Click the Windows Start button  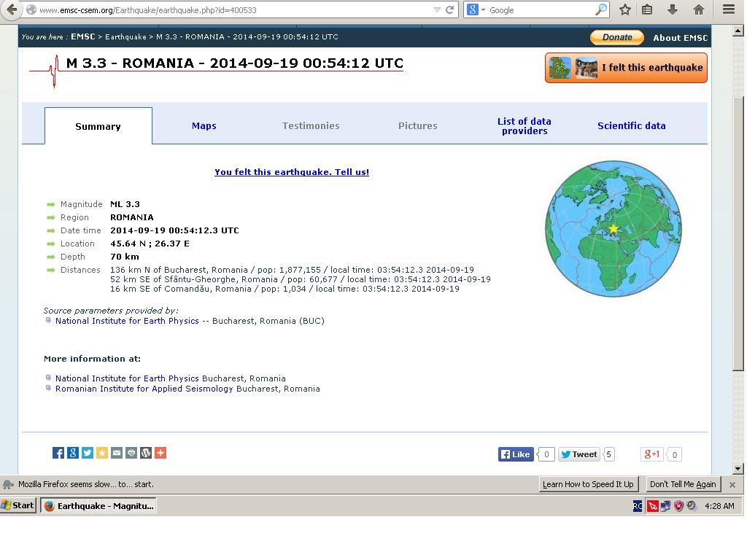[18, 505]
